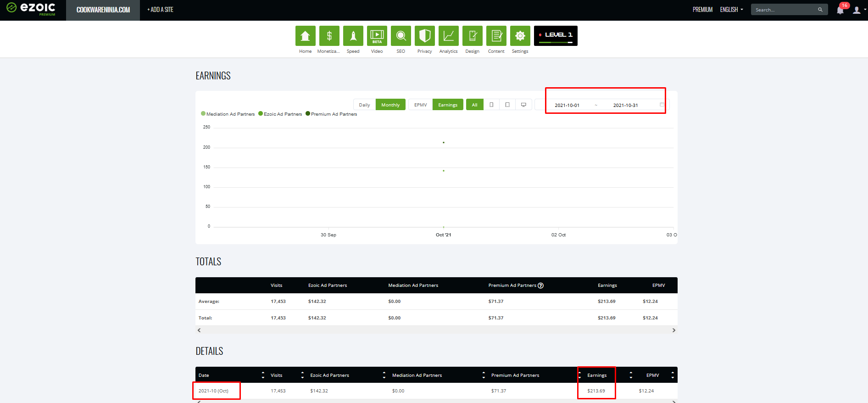Click the Add a Site link
The image size is (868, 403).
pos(160,10)
